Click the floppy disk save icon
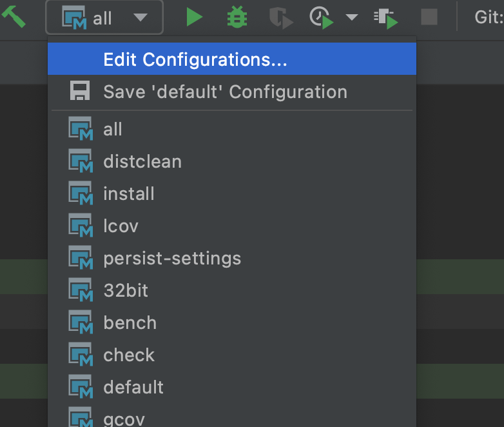Viewport: 504px width, 427px height. [x=80, y=92]
